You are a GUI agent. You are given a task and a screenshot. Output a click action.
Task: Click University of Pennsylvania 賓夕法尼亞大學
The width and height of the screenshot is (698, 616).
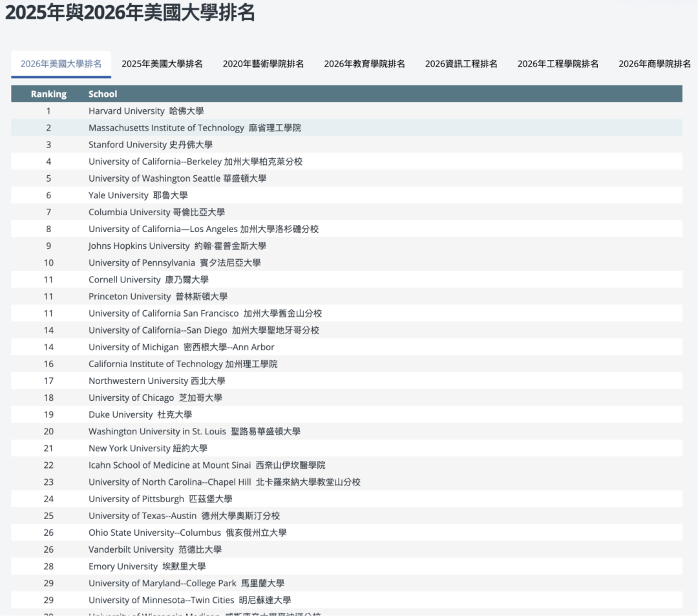pyautogui.click(x=174, y=262)
